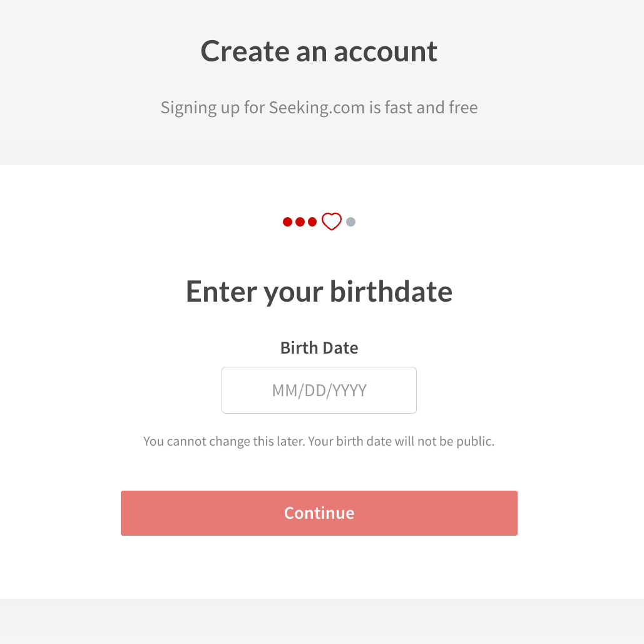Image resolution: width=644 pixels, height=644 pixels.
Task: Click the step progress indicator row
Action: [319, 222]
